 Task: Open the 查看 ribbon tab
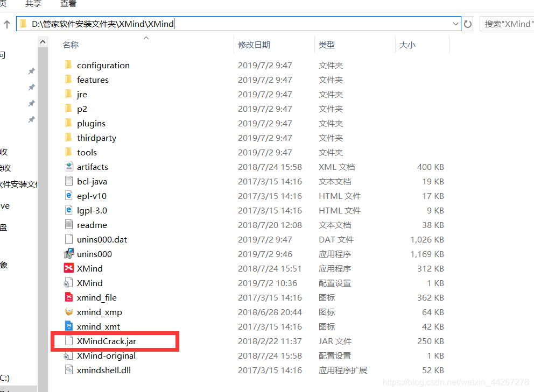68,4
